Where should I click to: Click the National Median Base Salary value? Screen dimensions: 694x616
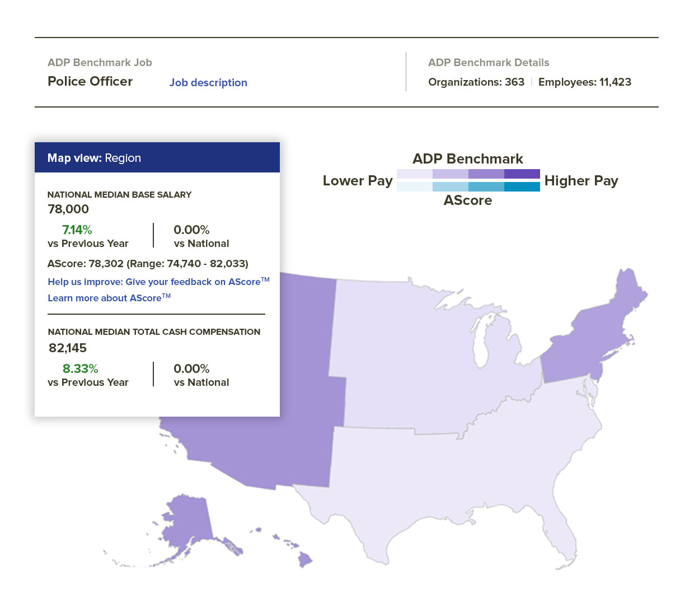pos(68,209)
